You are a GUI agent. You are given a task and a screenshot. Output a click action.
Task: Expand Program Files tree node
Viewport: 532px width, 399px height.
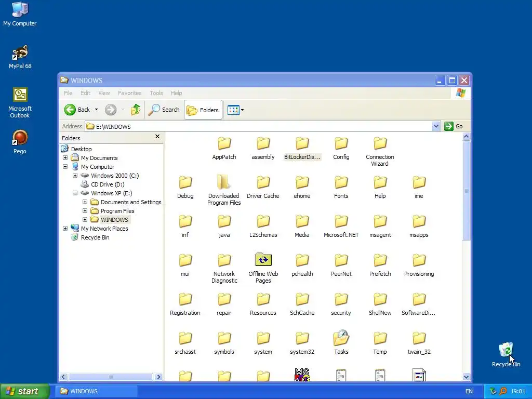click(85, 211)
